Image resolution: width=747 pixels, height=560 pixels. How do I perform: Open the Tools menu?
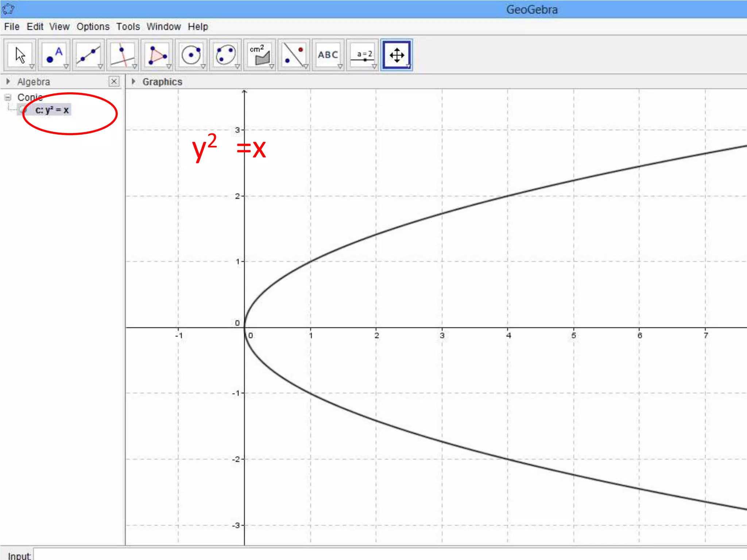(x=128, y=27)
